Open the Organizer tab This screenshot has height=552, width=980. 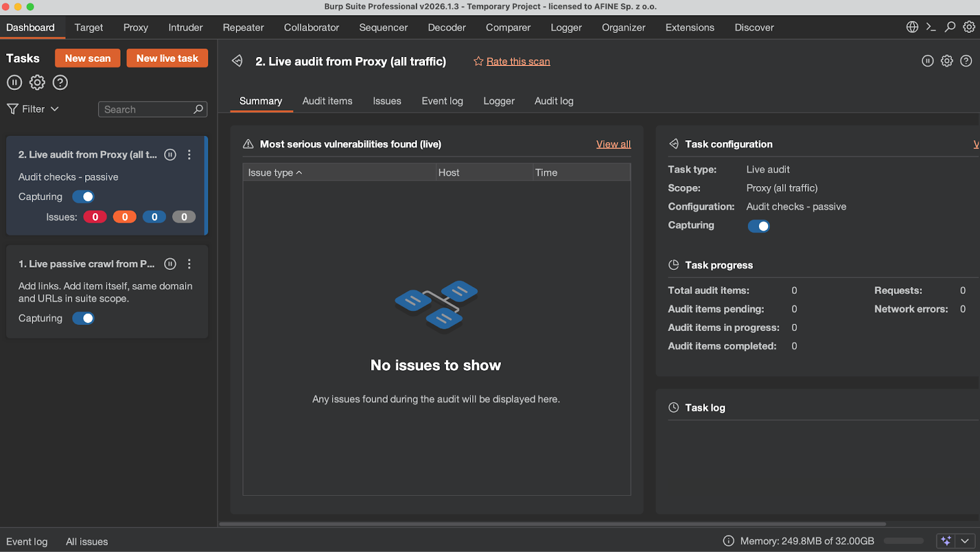pyautogui.click(x=624, y=28)
